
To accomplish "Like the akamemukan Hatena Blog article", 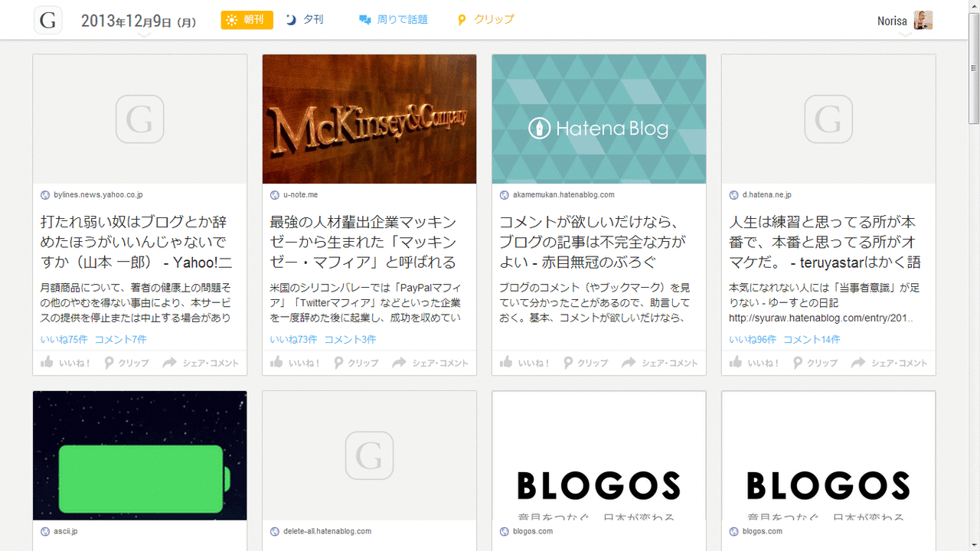I will pos(524,363).
